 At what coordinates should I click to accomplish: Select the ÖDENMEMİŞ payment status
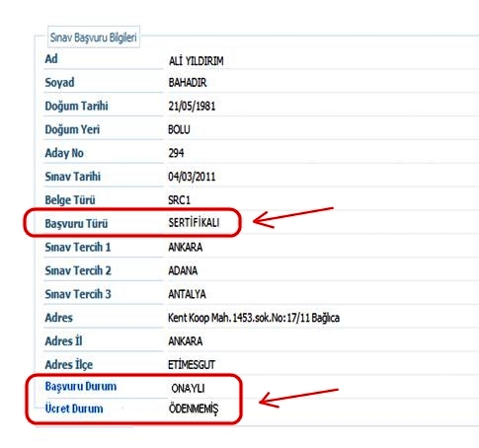tap(194, 409)
